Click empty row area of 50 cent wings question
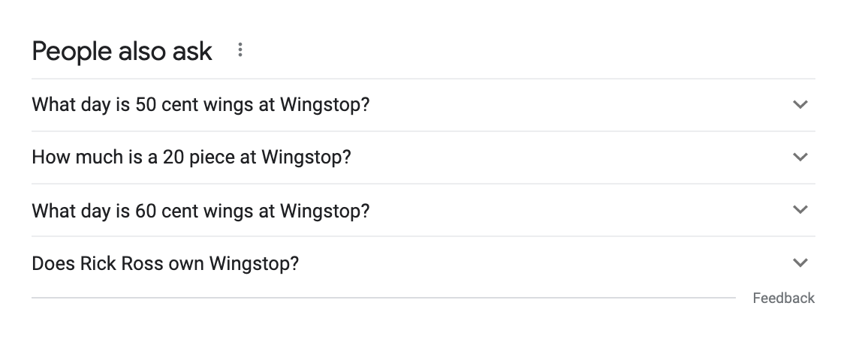Screen dimensions: 868x348 [578, 105]
